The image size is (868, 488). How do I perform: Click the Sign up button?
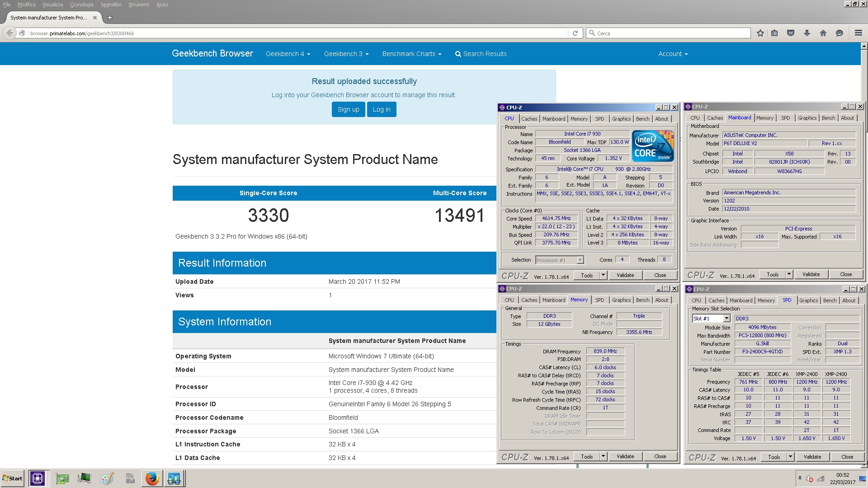tap(348, 109)
